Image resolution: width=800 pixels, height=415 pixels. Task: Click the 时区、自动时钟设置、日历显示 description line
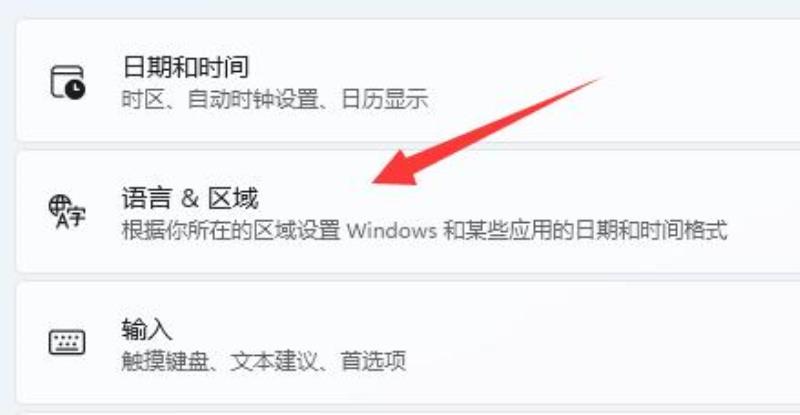tap(274, 99)
